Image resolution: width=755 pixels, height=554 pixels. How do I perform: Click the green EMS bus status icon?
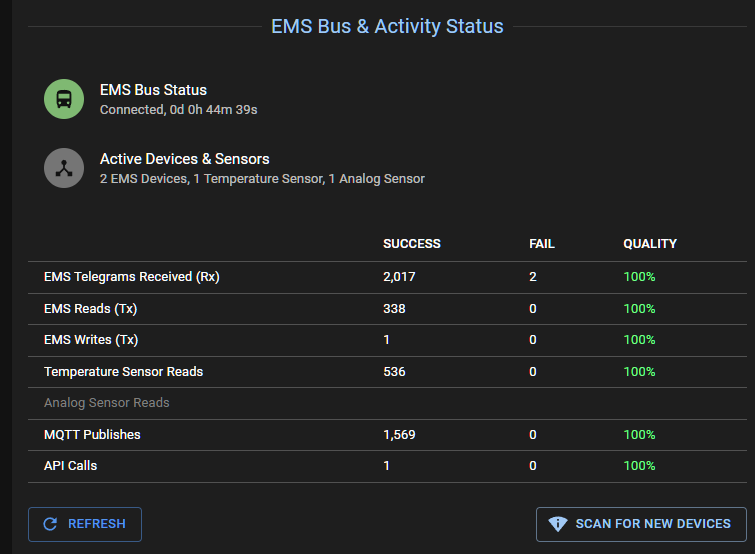(x=64, y=99)
